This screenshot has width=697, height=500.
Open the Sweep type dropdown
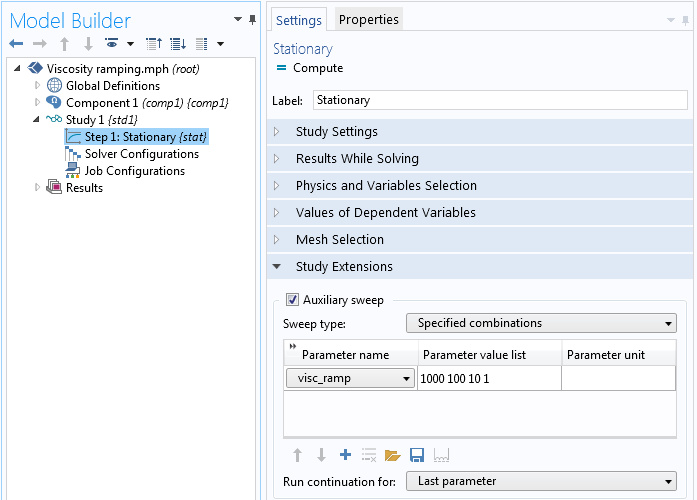[541, 323]
